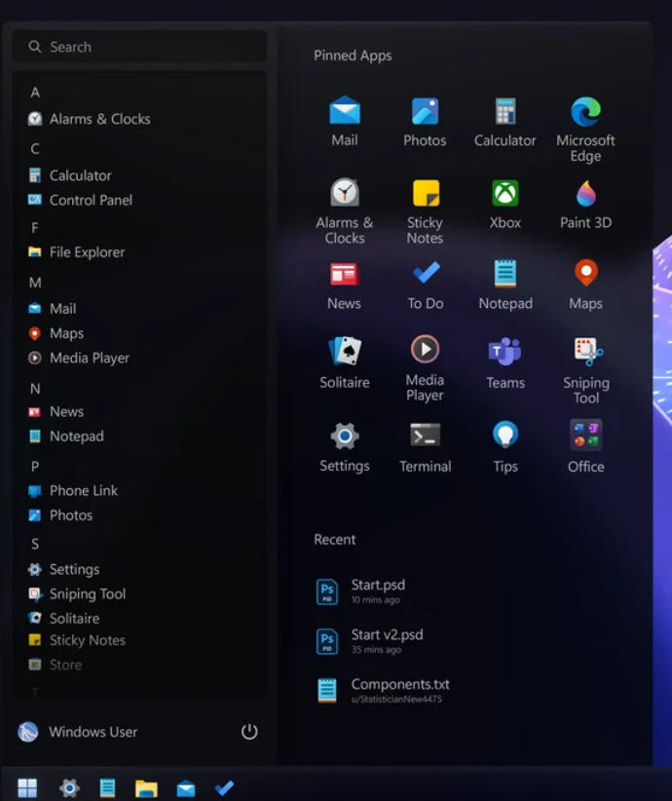The width and height of the screenshot is (672, 801).
Task: Open Mail from the taskbar
Action: pyautogui.click(x=186, y=788)
